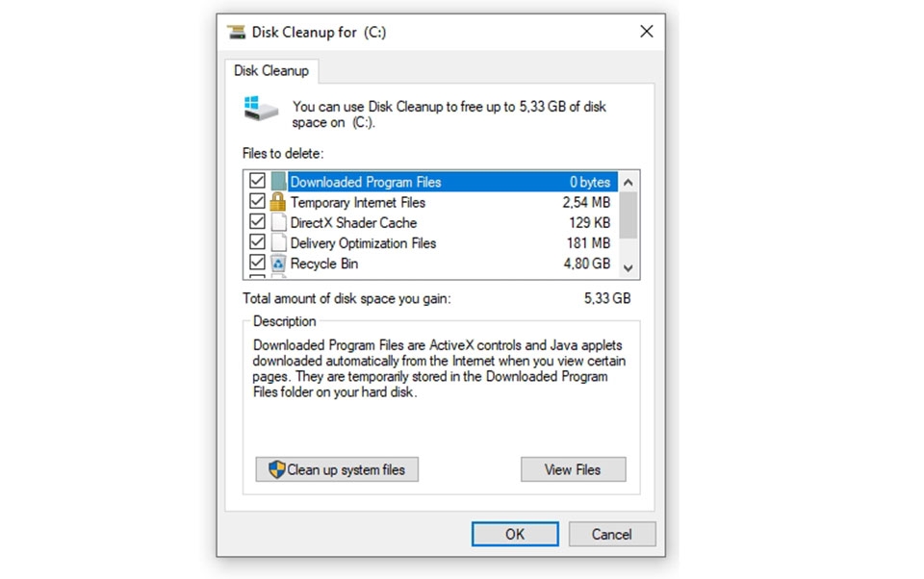Click the total 5,33 GB gain value
The height and width of the screenshot is (579, 924).
[x=607, y=298]
